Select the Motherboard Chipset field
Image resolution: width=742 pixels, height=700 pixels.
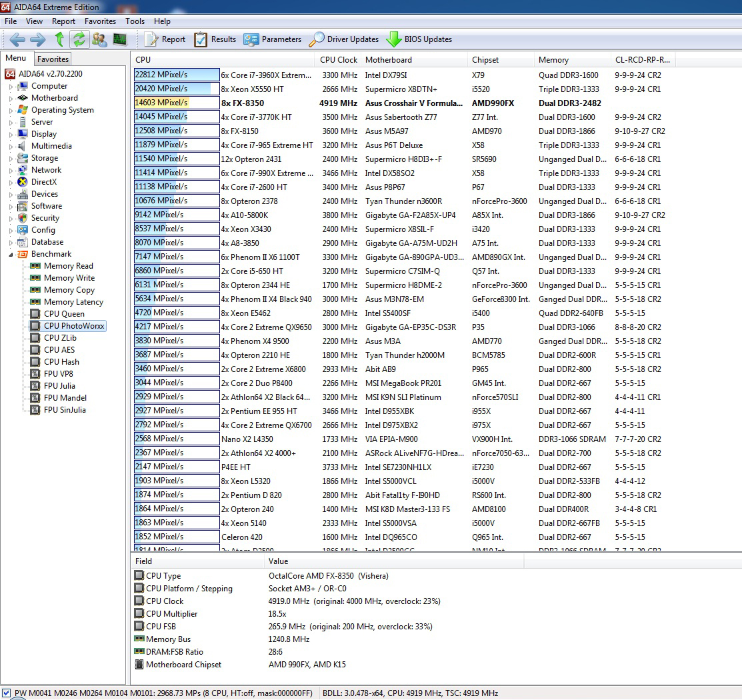point(183,665)
